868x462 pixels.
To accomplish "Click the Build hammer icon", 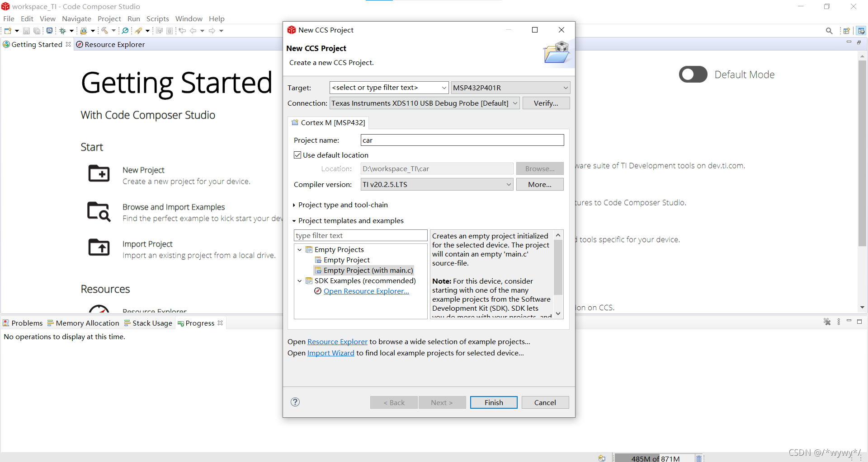I will [104, 31].
